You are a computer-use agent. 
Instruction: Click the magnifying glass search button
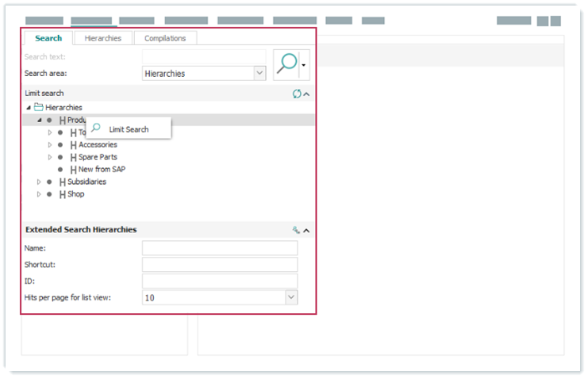pyautogui.click(x=286, y=65)
